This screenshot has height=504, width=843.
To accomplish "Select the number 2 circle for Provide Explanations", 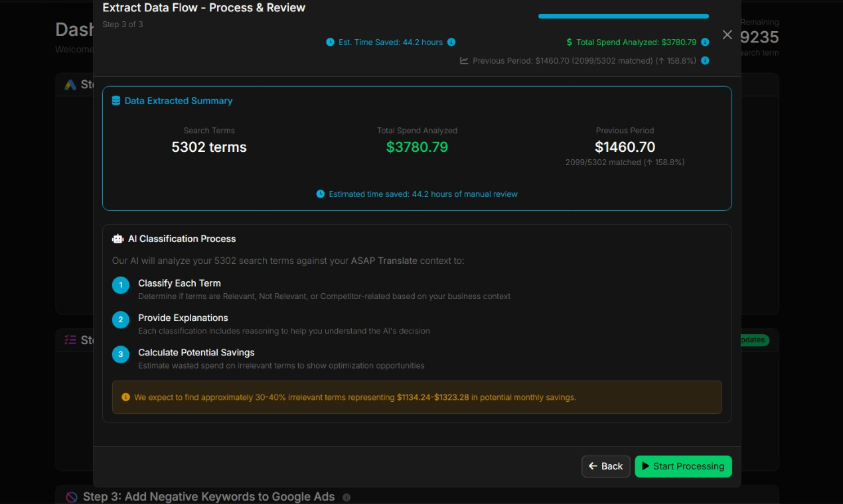I will pos(120,320).
